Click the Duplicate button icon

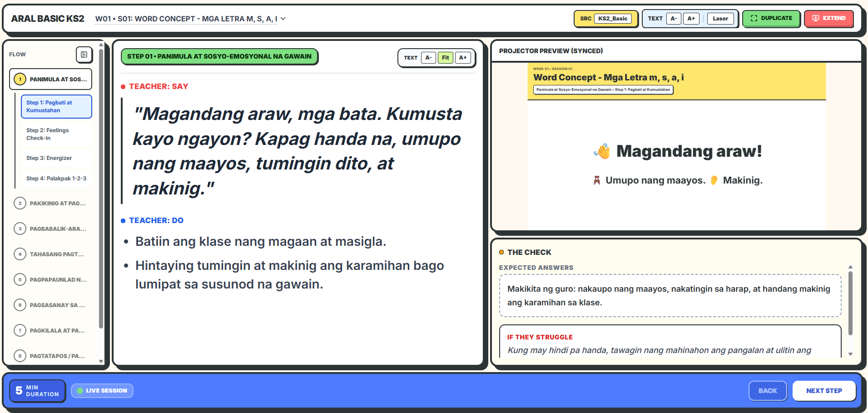(x=754, y=18)
